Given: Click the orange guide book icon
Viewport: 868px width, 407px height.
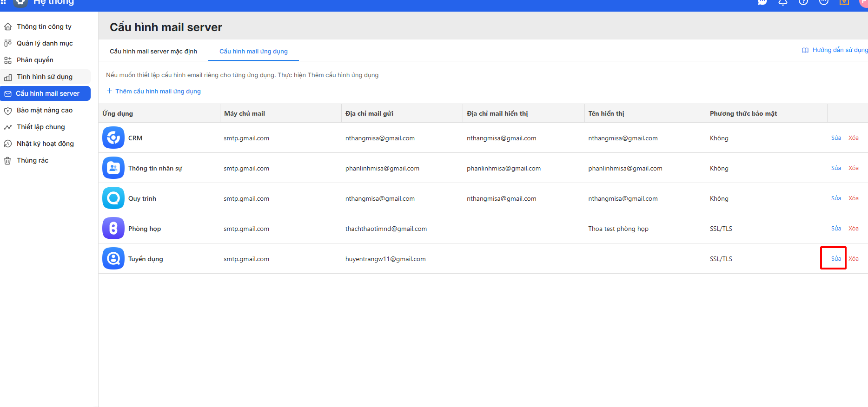Looking at the screenshot, I should (844, 2).
